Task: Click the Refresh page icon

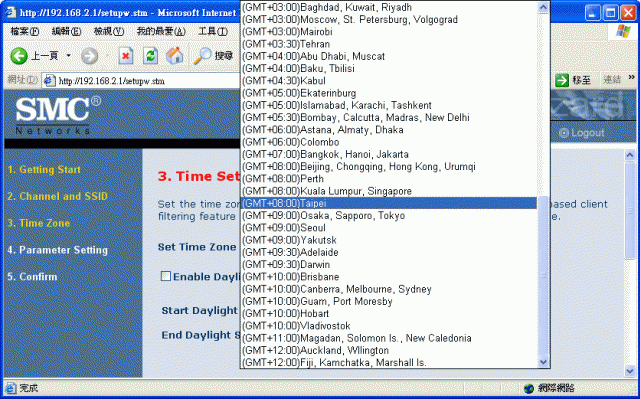Action: coord(150,56)
